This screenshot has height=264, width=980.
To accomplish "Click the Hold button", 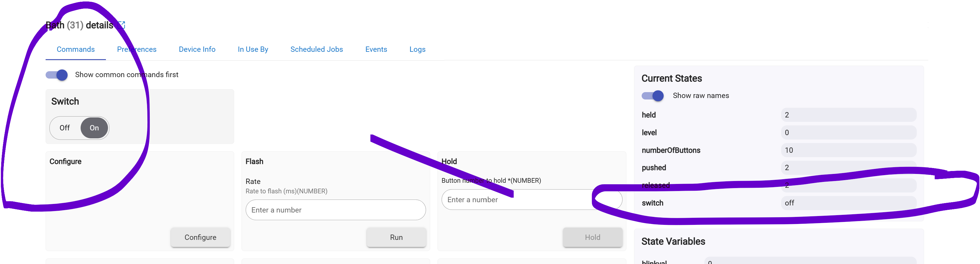I will [x=593, y=238].
